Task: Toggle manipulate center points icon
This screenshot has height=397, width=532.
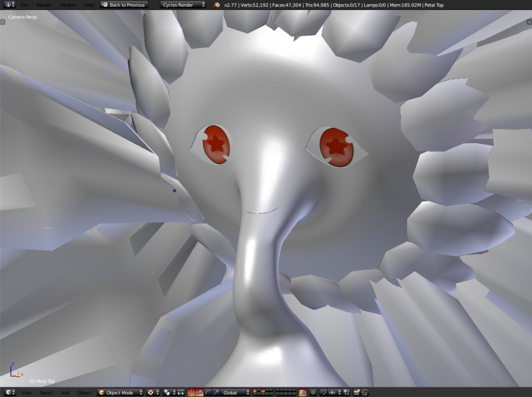Action: pyautogui.click(x=181, y=393)
